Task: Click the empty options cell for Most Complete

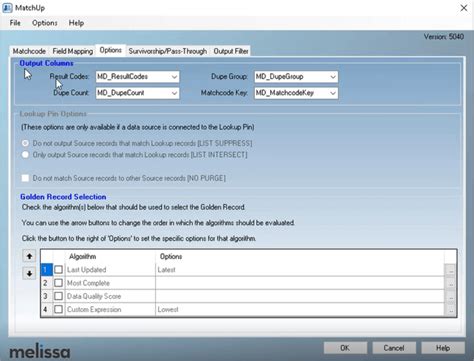Action: pyautogui.click(x=300, y=283)
